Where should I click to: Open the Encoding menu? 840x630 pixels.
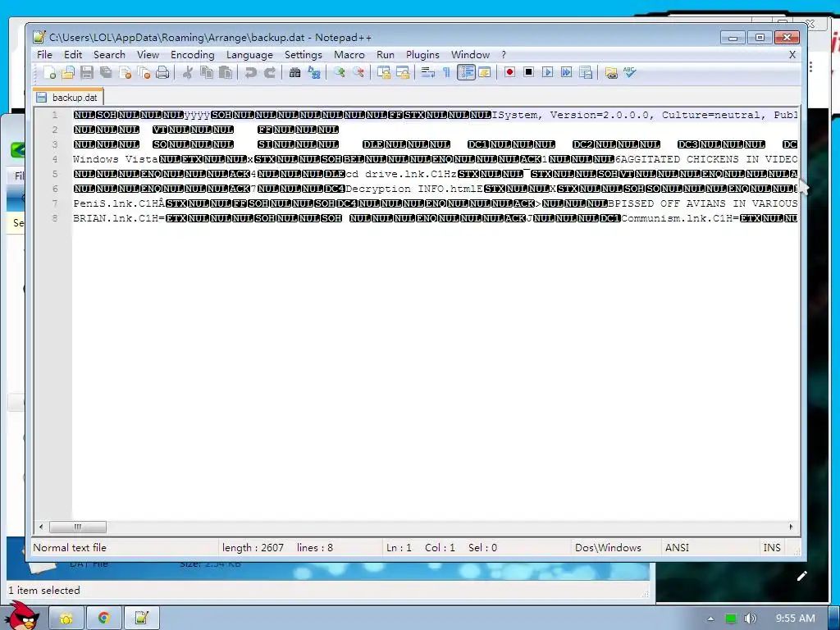click(192, 55)
